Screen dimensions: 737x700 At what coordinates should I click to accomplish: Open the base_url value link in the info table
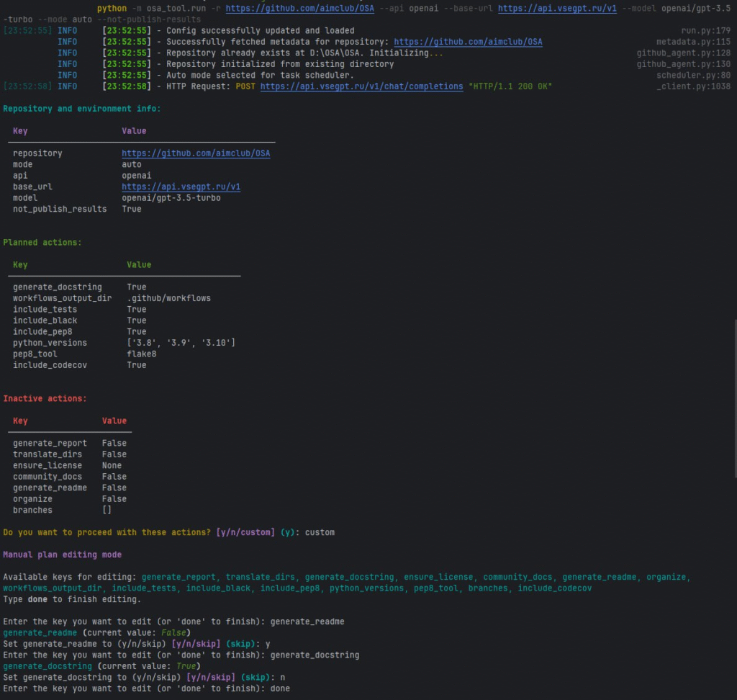click(x=181, y=187)
